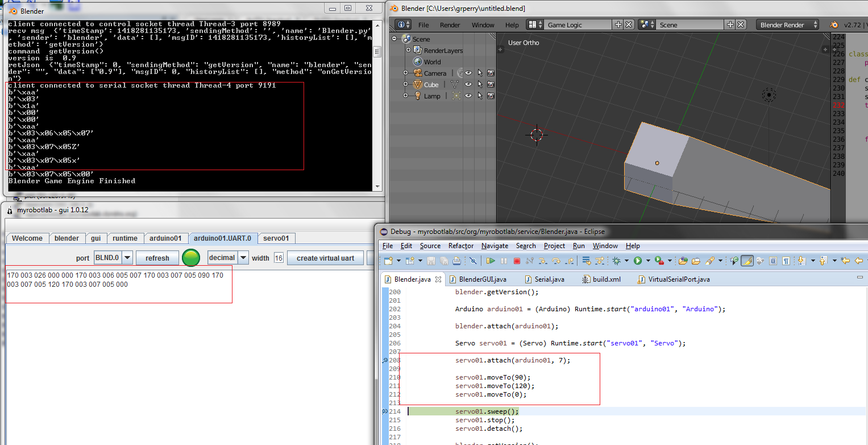Click Show Whitespace Characters pilcrow icon
This screenshot has width=868, height=445.
tap(786, 261)
